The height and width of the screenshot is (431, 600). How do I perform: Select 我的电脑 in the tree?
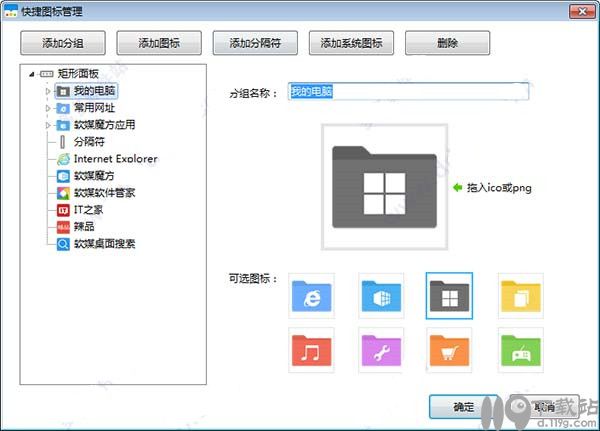[x=94, y=91]
